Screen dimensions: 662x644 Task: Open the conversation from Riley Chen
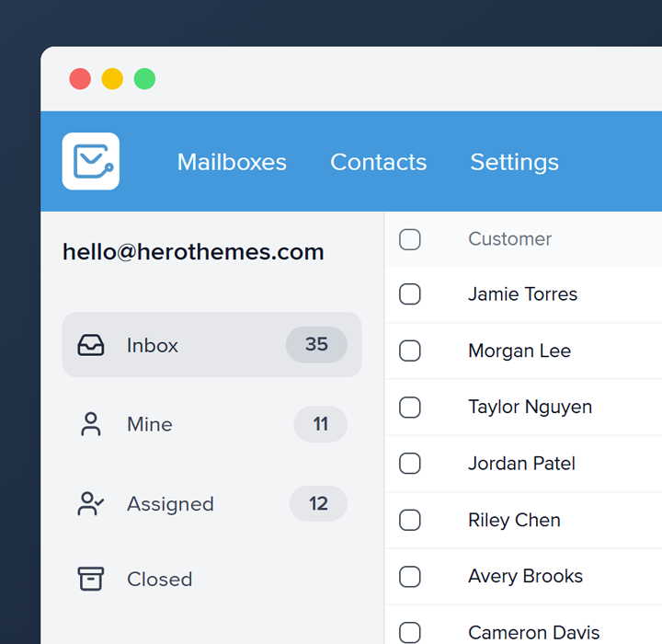[x=514, y=520]
